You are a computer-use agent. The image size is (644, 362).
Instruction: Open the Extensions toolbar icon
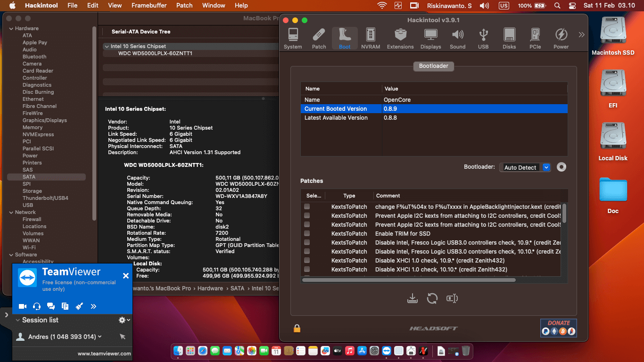tap(400, 39)
